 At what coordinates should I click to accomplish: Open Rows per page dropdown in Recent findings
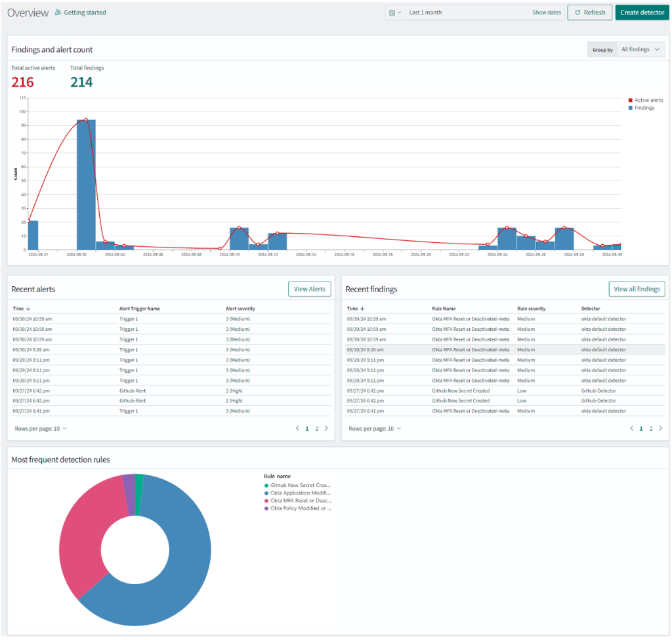pos(375,429)
